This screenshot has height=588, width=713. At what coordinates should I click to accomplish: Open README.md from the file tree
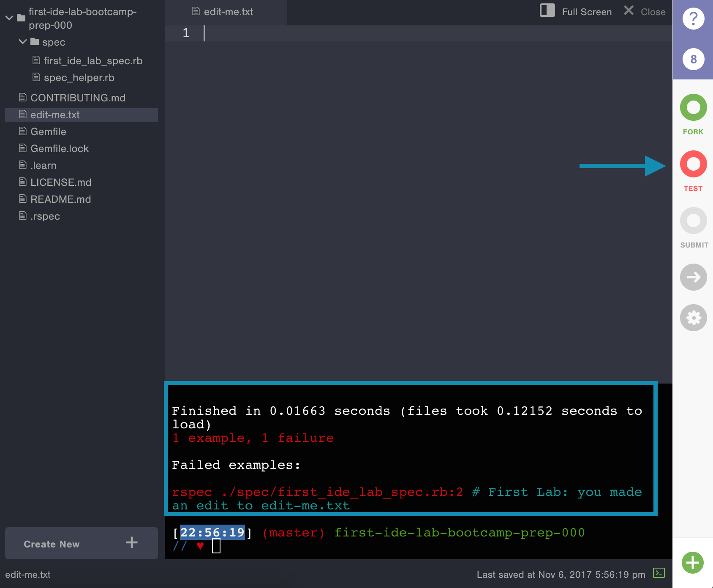(x=60, y=199)
